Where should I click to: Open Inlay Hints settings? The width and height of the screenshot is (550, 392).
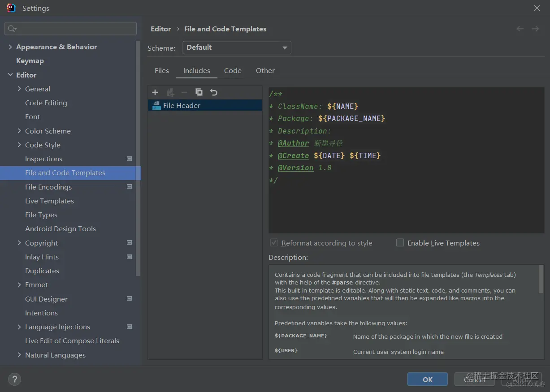(42, 257)
